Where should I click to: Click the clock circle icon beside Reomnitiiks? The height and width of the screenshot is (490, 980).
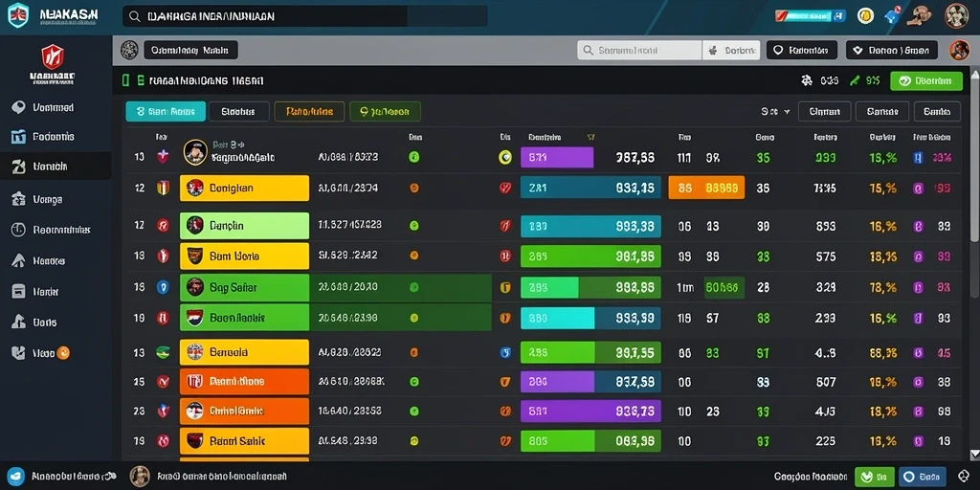pos(18,230)
